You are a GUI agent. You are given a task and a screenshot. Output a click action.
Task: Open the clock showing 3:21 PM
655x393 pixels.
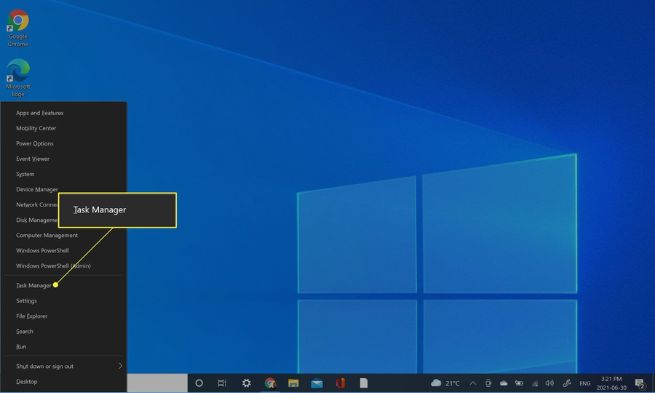612,383
